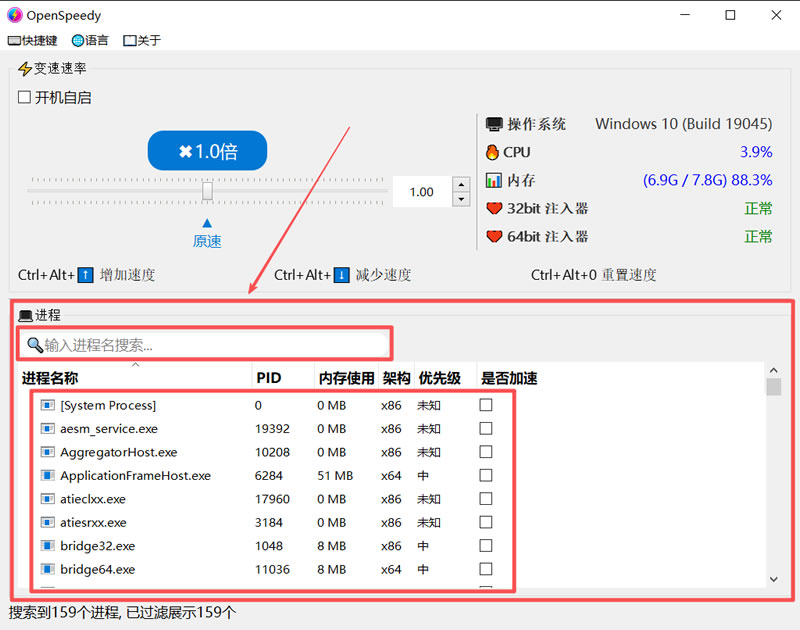Open the 关于 about menu
Image resolution: width=800 pixels, height=630 pixels.
[x=142, y=40]
